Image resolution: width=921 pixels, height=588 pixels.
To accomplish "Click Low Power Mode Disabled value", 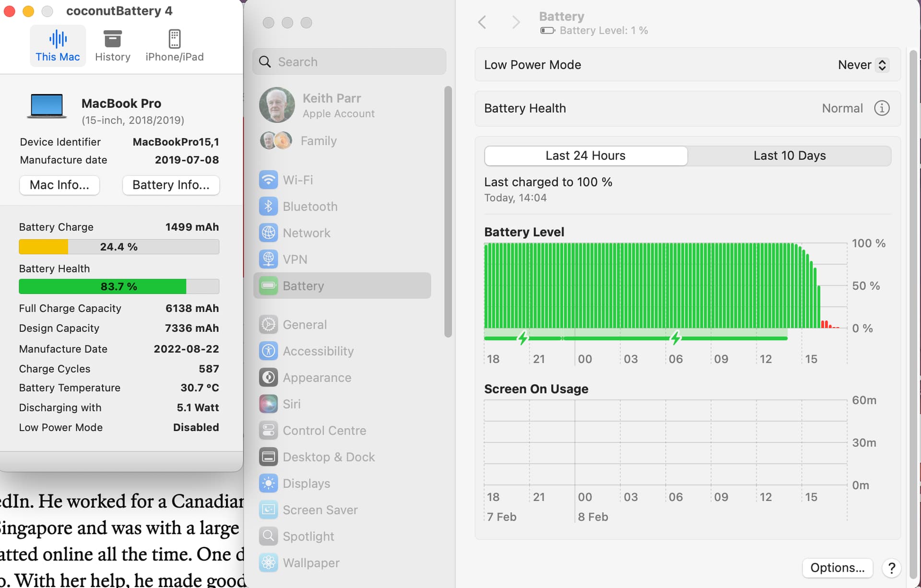I will point(196,427).
